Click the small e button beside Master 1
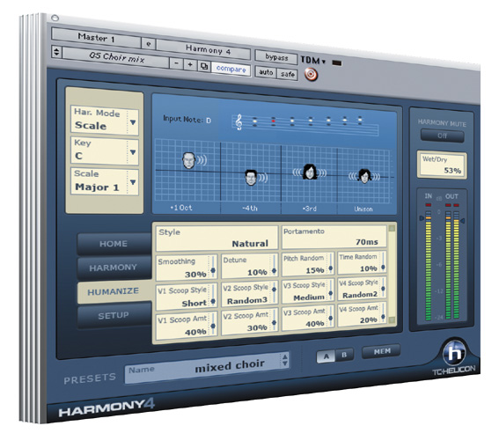 (x=149, y=44)
